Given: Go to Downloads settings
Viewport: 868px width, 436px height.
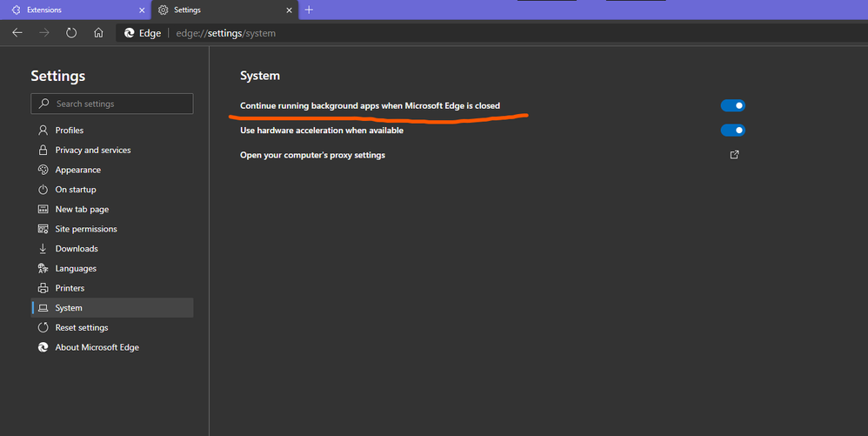Looking at the screenshot, I should pos(112,249).
